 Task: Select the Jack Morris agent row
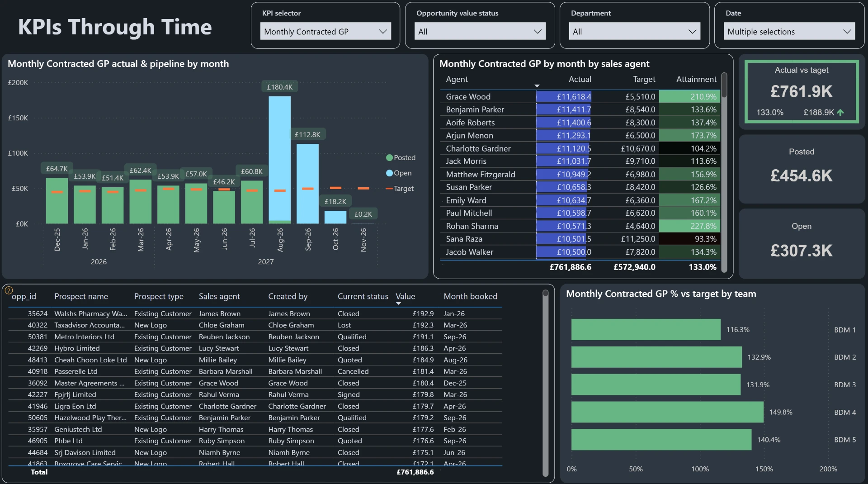pos(580,161)
